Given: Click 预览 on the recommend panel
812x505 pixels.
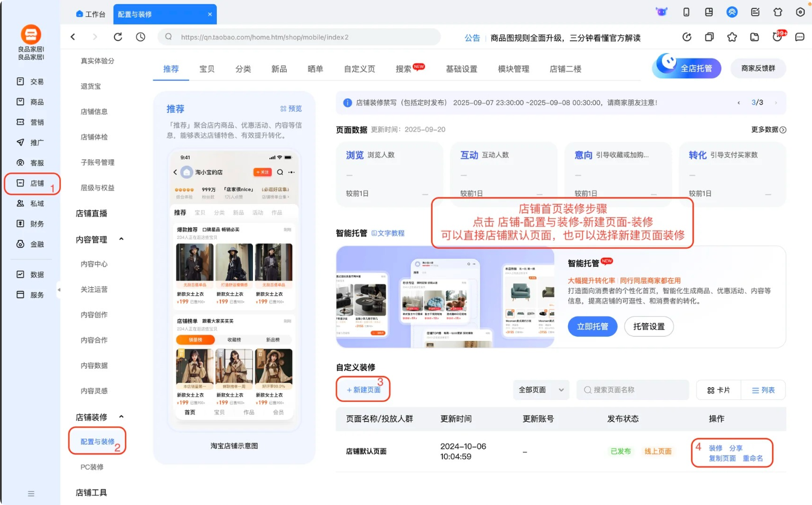Looking at the screenshot, I should click(291, 109).
